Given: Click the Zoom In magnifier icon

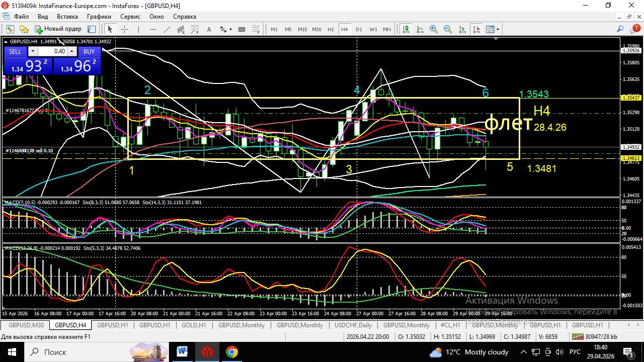Looking at the screenshot, I should coord(434,29).
